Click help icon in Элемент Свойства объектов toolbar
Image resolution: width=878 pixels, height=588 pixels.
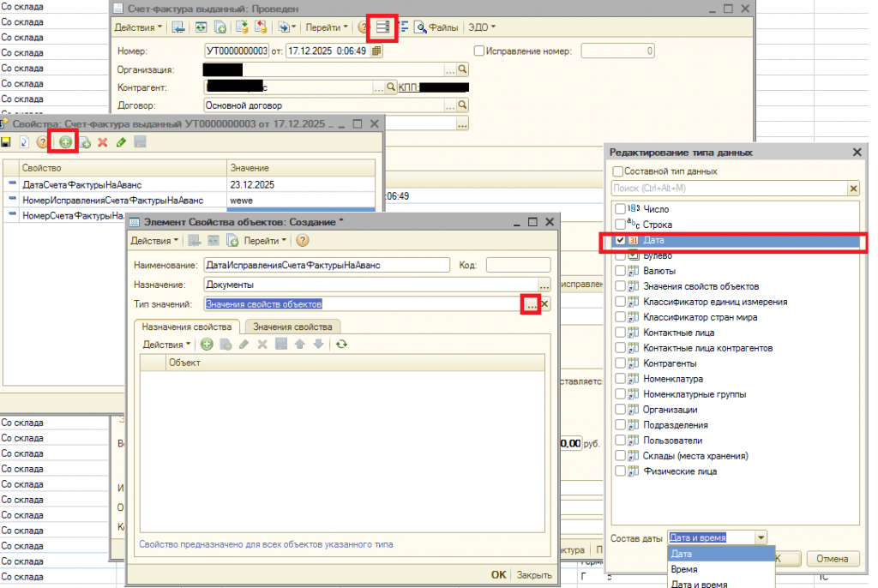pos(303,241)
